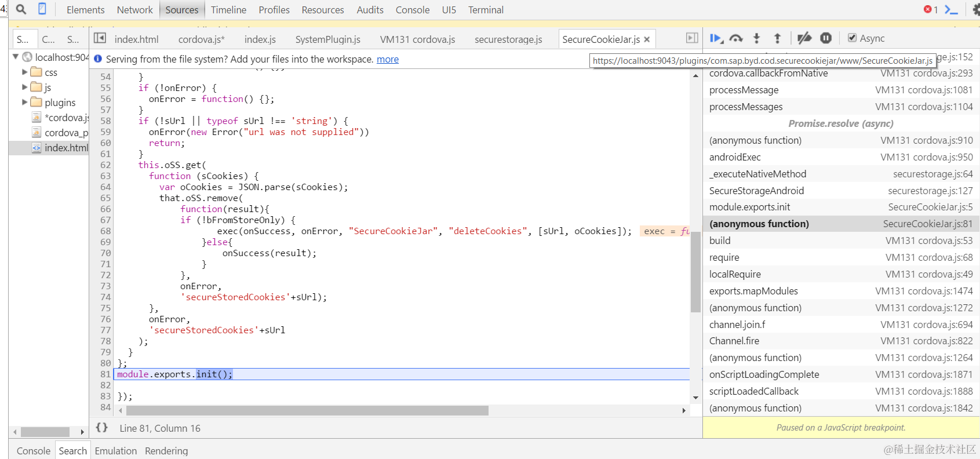Open the drawer Rendering tab
The height and width of the screenshot is (459, 980).
click(166, 450)
